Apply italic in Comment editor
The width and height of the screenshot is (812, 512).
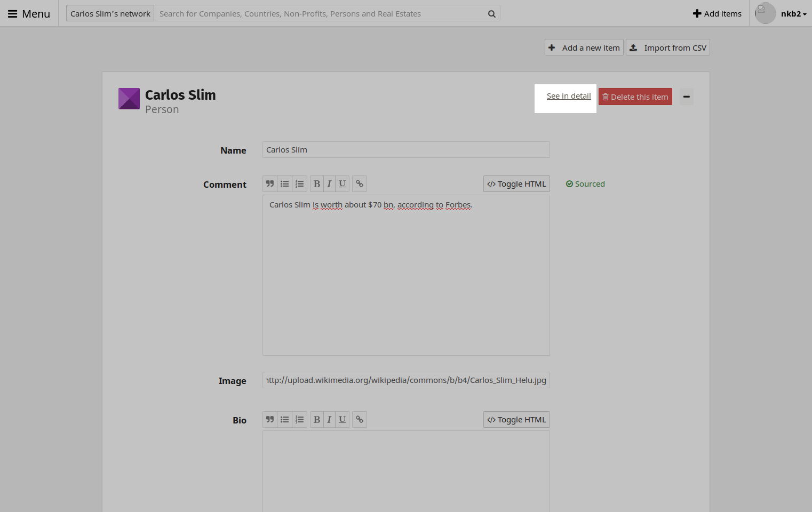pos(329,184)
